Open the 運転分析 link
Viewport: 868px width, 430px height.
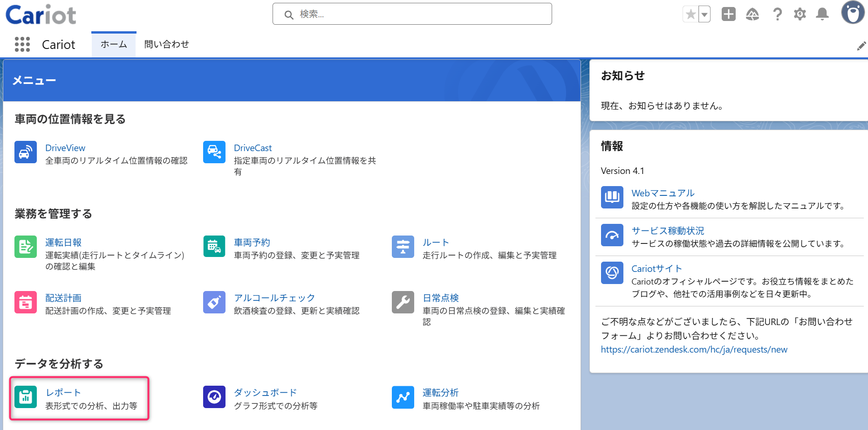(441, 393)
